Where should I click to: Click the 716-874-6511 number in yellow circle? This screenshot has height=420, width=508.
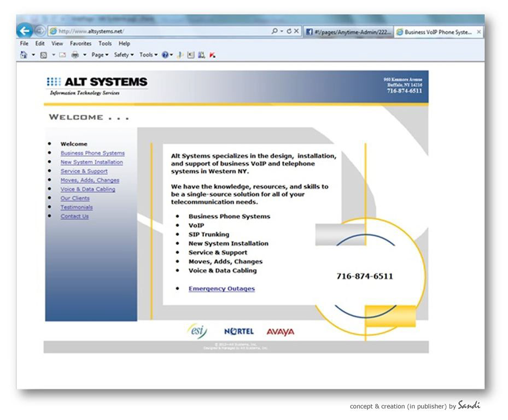(365, 276)
